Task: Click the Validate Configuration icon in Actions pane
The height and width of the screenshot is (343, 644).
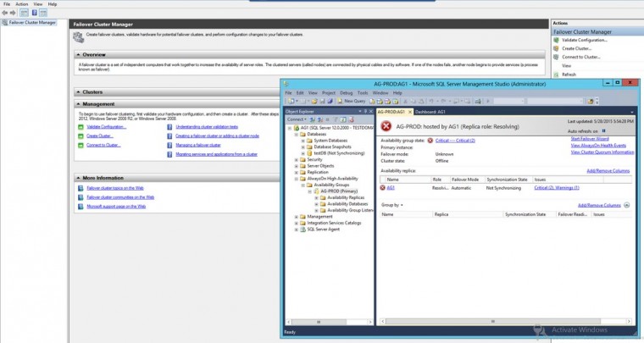Action: tap(556, 40)
